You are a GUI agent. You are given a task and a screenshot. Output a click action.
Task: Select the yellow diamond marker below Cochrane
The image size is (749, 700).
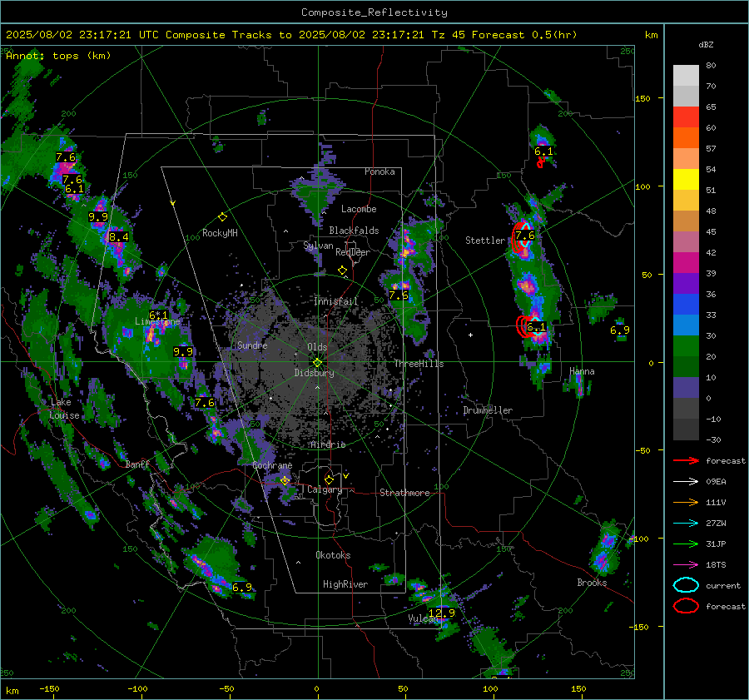285,480
